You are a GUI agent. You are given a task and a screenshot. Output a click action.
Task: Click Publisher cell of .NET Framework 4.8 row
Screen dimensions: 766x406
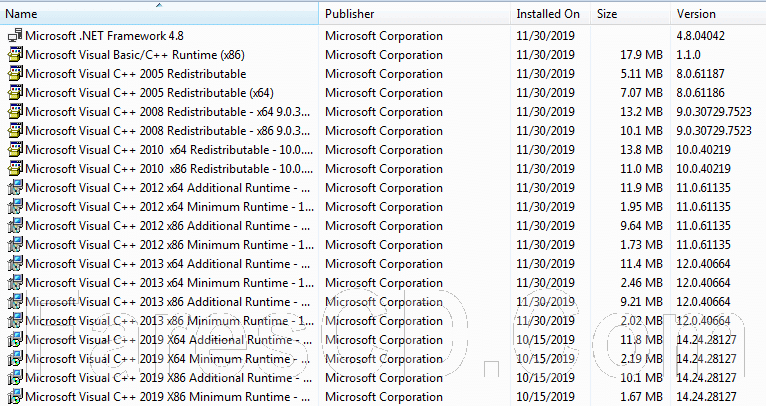coord(384,36)
